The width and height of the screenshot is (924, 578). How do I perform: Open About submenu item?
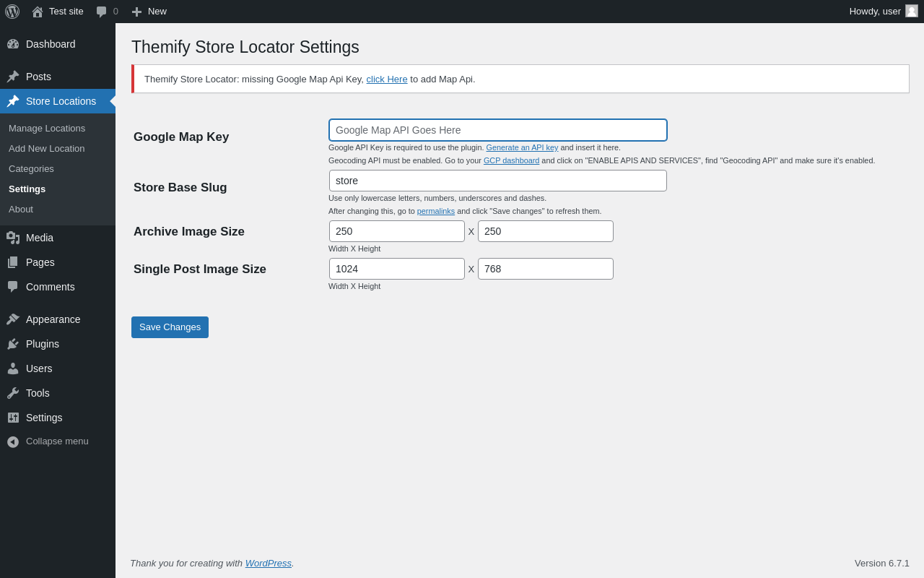pos(21,209)
